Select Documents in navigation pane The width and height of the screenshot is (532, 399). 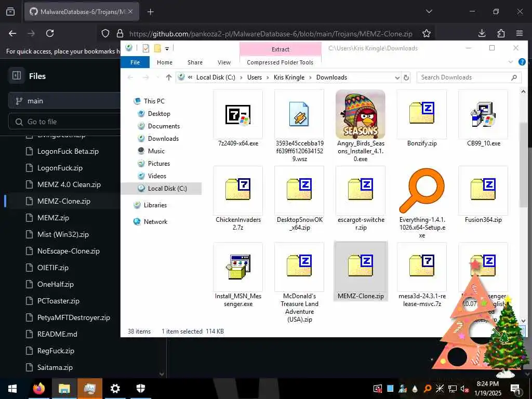click(164, 126)
